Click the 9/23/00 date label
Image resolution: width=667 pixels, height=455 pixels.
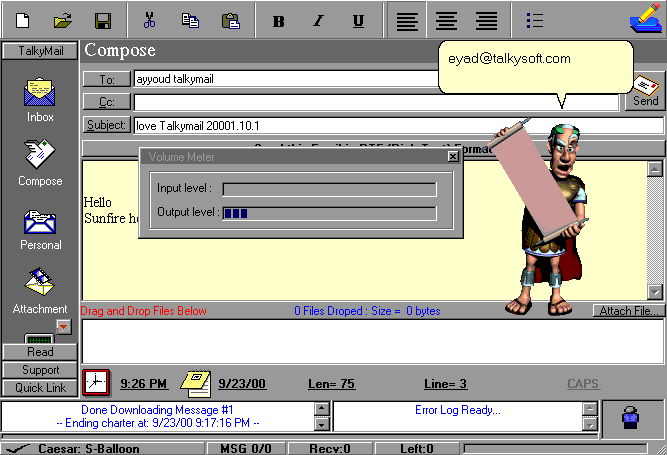click(242, 384)
